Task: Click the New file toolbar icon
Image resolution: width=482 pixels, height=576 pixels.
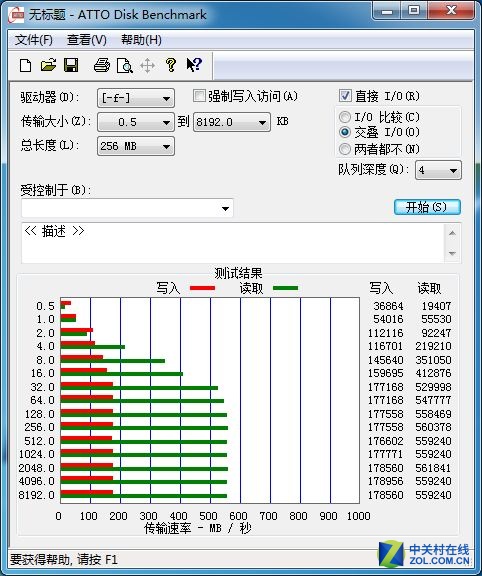Action: 25,66
